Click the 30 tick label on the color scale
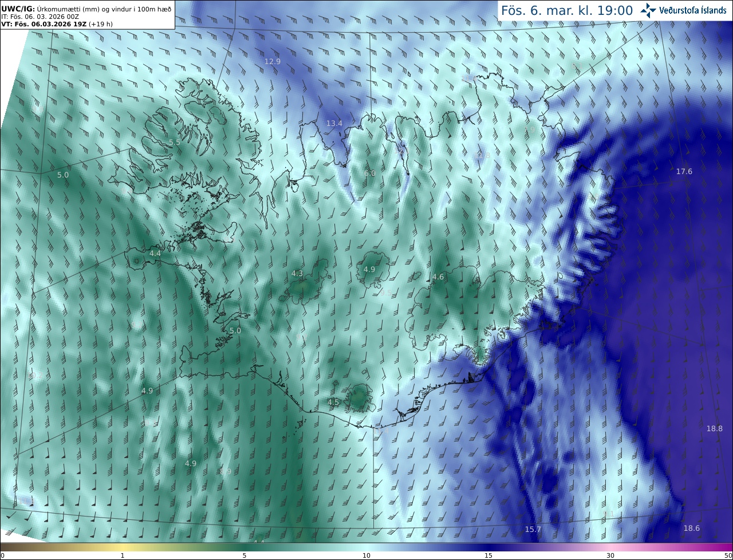The height and width of the screenshot is (560, 733). (610, 555)
